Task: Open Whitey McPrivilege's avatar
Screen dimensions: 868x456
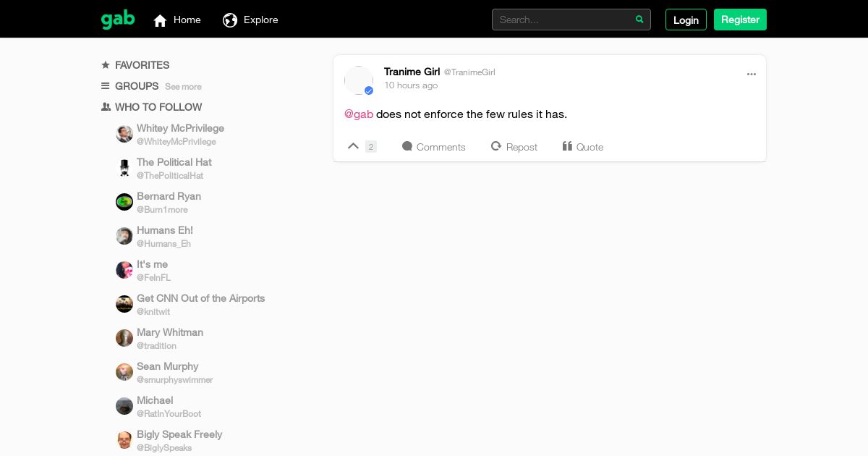Action: tap(124, 134)
